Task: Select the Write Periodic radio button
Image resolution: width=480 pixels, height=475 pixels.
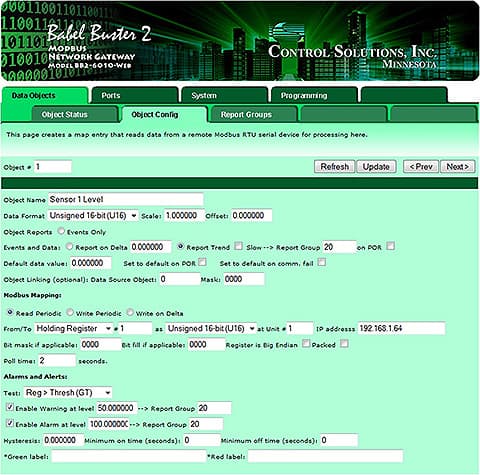Action: tap(70, 312)
